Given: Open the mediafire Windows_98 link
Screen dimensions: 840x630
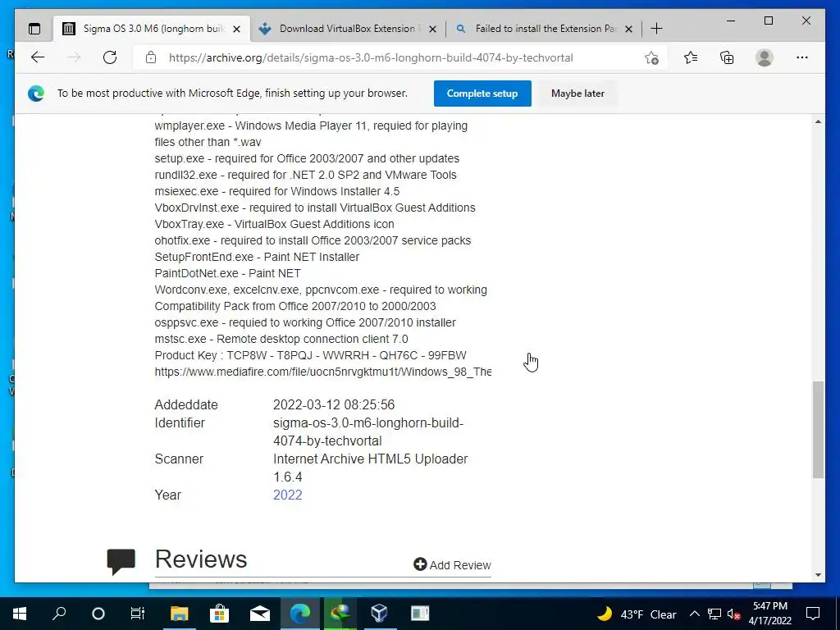Looking at the screenshot, I should (x=322, y=372).
